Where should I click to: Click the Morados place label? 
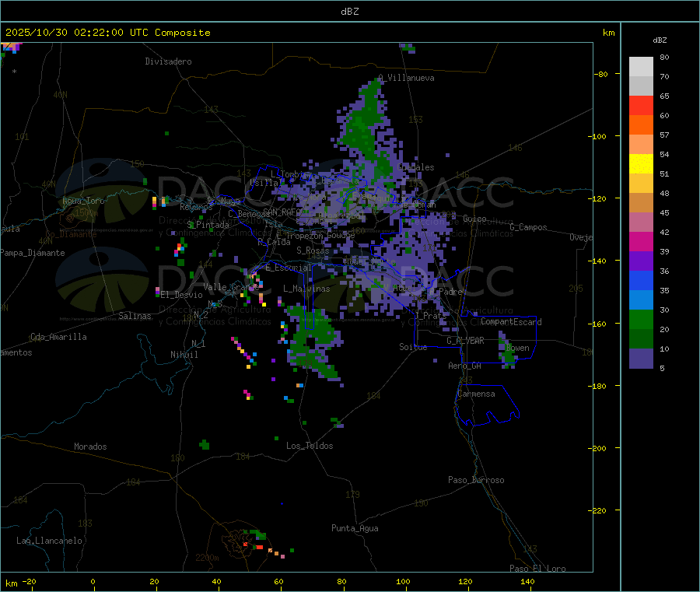[x=90, y=447]
